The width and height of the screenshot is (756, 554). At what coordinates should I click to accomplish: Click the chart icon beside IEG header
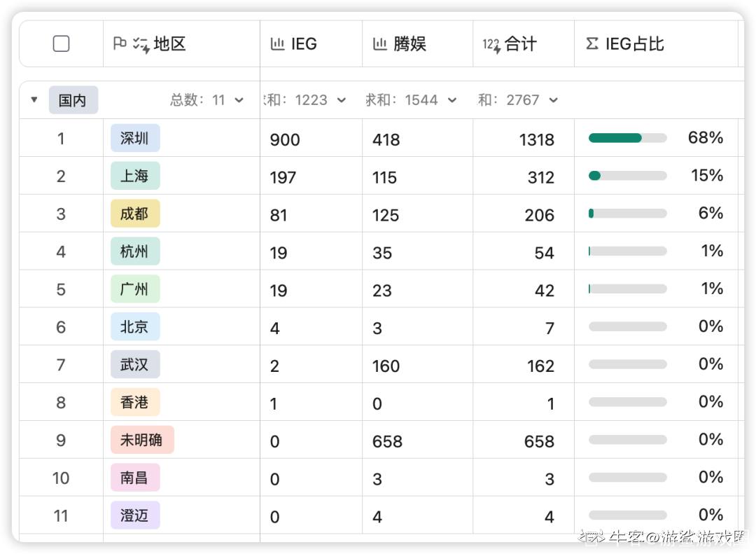pos(277,44)
